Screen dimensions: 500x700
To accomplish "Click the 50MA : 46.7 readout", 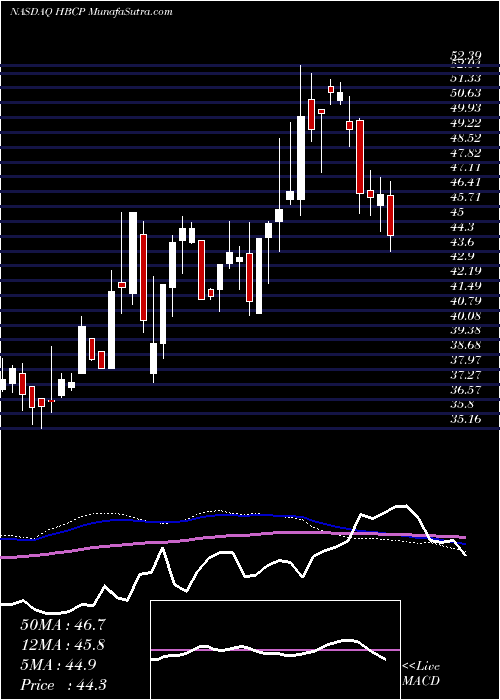I will (63, 625).
